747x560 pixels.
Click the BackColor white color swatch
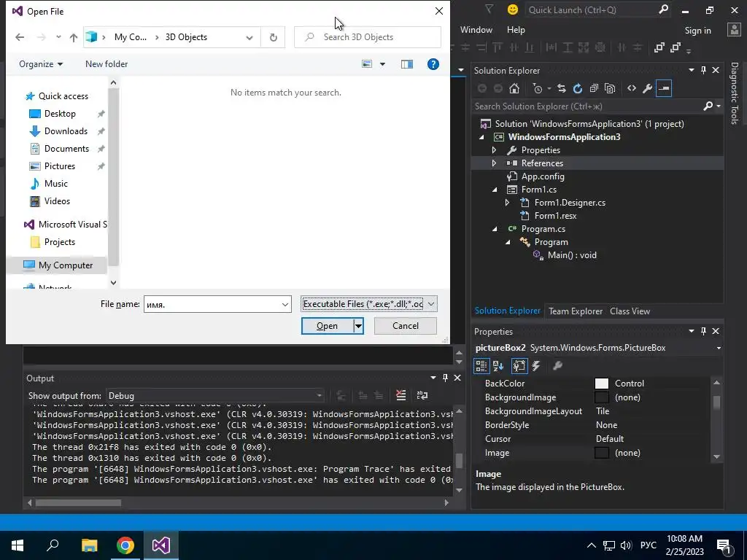pos(602,384)
